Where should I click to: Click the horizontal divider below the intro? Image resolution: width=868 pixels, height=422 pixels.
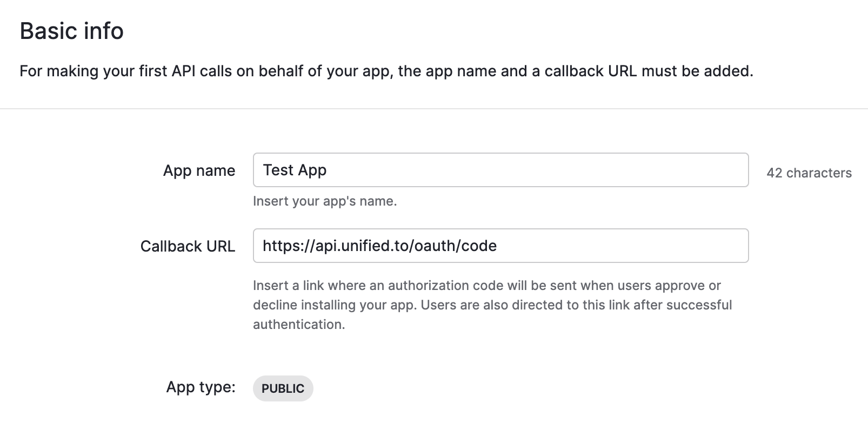click(x=434, y=109)
